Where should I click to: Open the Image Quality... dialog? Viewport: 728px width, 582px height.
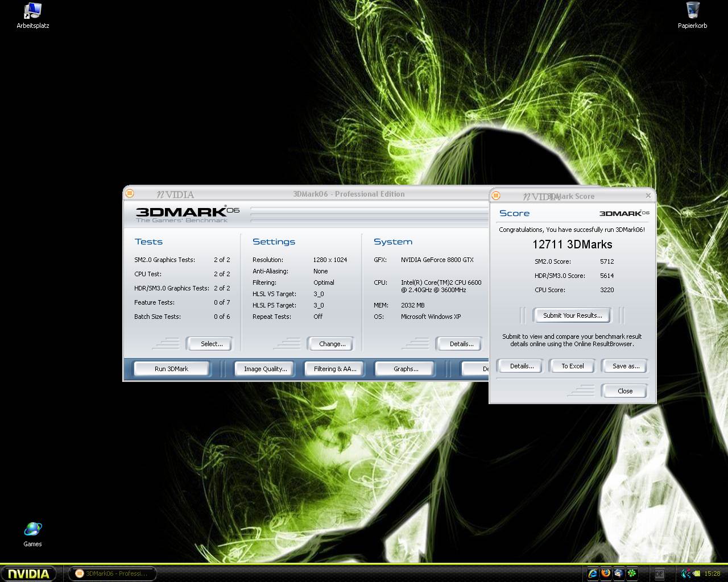(x=265, y=369)
